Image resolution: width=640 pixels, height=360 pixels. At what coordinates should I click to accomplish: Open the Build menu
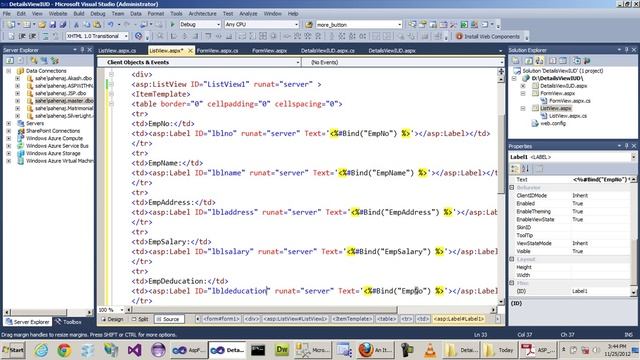pyautogui.click(x=79, y=13)
